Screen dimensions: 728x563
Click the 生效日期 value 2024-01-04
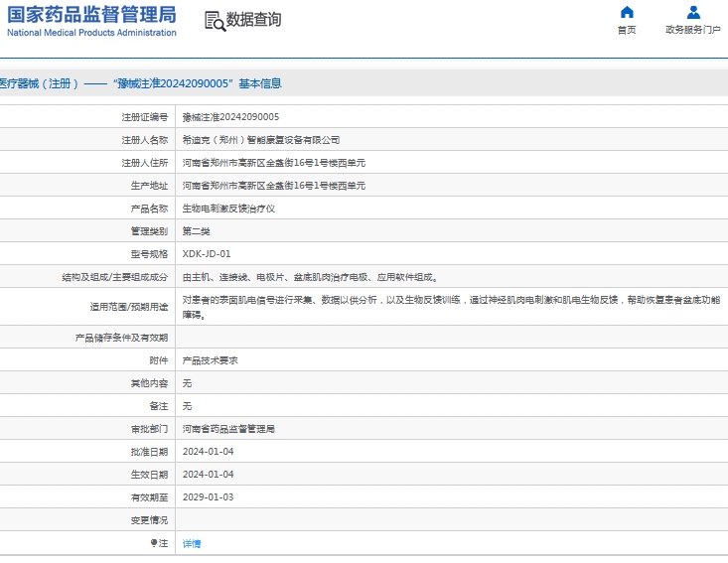point(208,475)
